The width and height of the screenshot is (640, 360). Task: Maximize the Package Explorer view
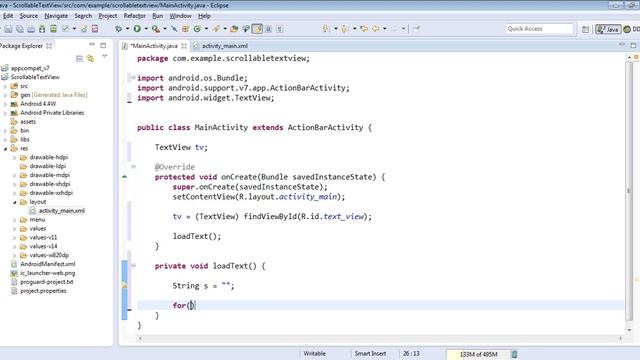click(x=103, y=45)
